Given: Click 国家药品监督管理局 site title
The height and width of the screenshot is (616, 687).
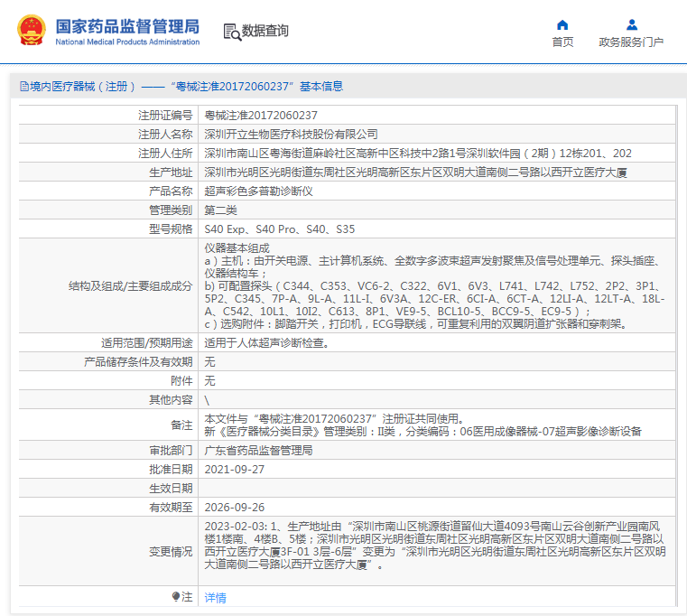Looking at the screenshot, I should tap(127, 27).
